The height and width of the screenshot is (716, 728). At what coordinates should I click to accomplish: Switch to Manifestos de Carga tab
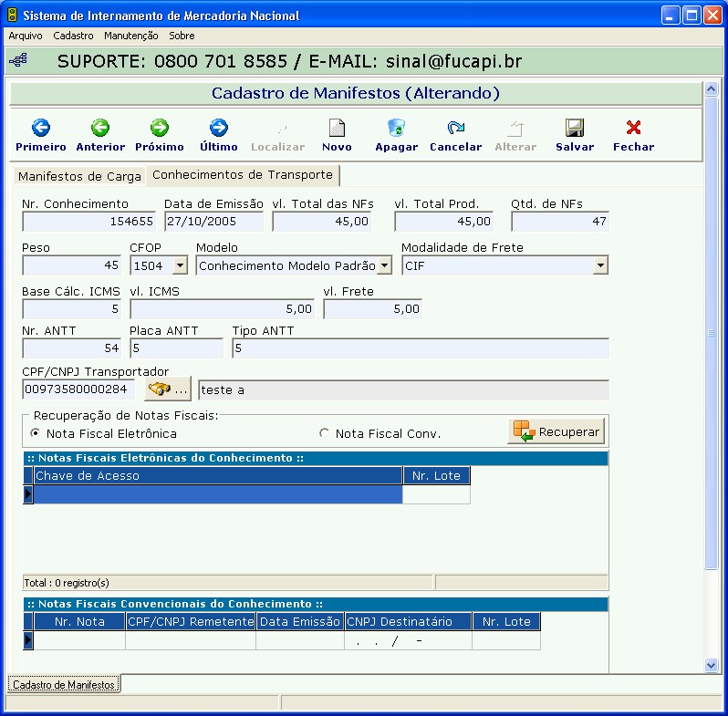click(79, 176)
